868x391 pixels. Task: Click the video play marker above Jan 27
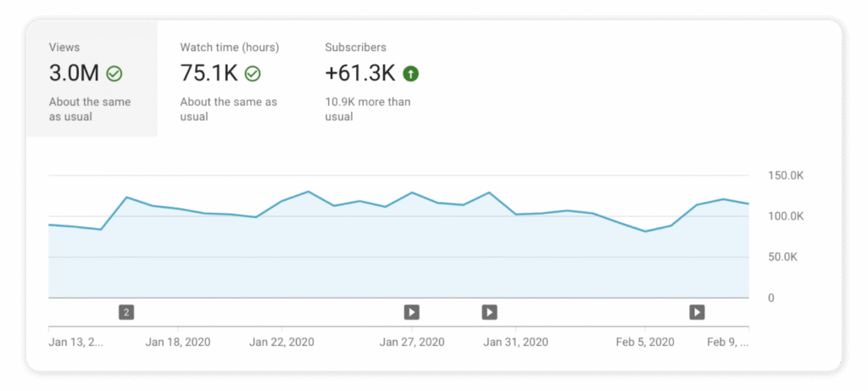pos(411,312)
